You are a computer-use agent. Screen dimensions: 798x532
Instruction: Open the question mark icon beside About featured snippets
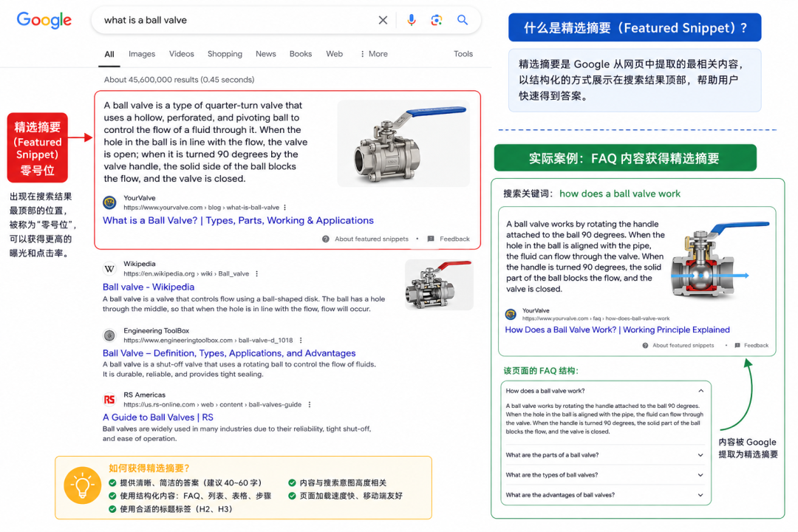point(326,239)
